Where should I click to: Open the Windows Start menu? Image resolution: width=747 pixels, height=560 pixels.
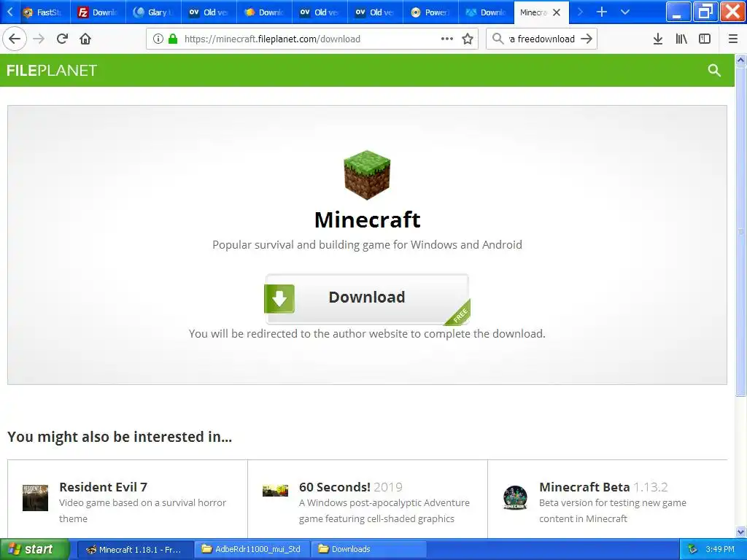coord(34,549)
